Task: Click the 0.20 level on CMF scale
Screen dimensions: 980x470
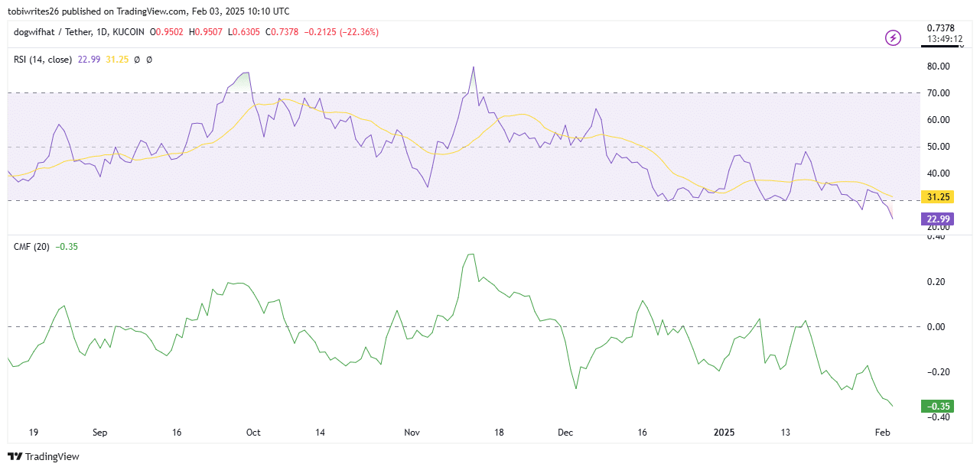Action: [x=936, y=282]
